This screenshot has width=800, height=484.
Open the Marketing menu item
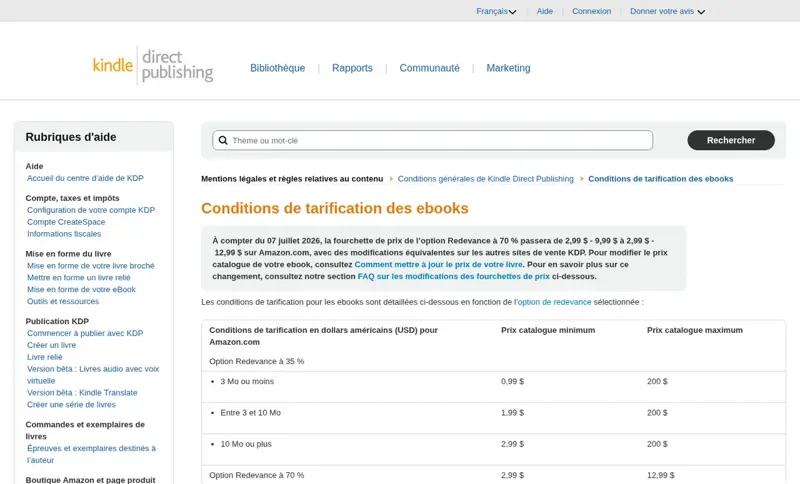pos(508,68)
